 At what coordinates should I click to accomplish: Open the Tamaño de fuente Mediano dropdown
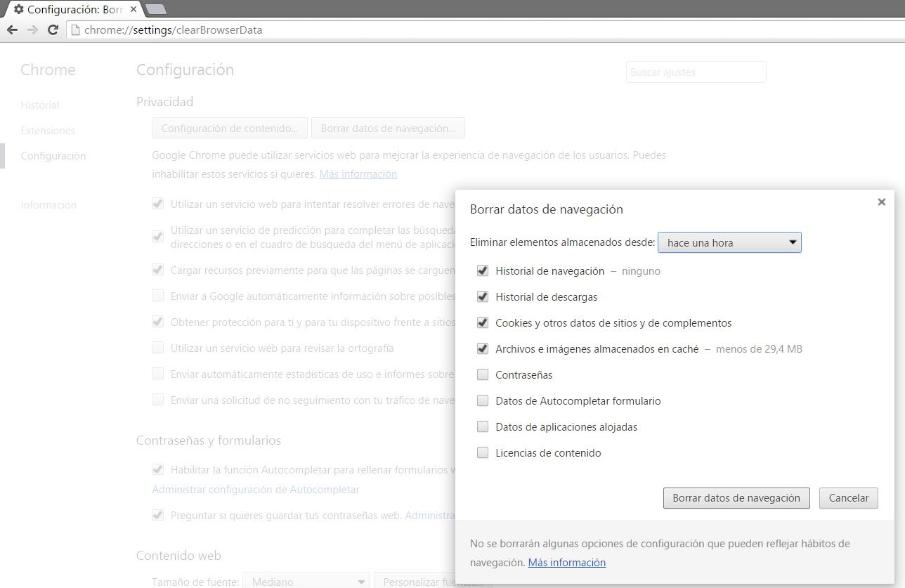pyautogui.click(x=306, y=582)
